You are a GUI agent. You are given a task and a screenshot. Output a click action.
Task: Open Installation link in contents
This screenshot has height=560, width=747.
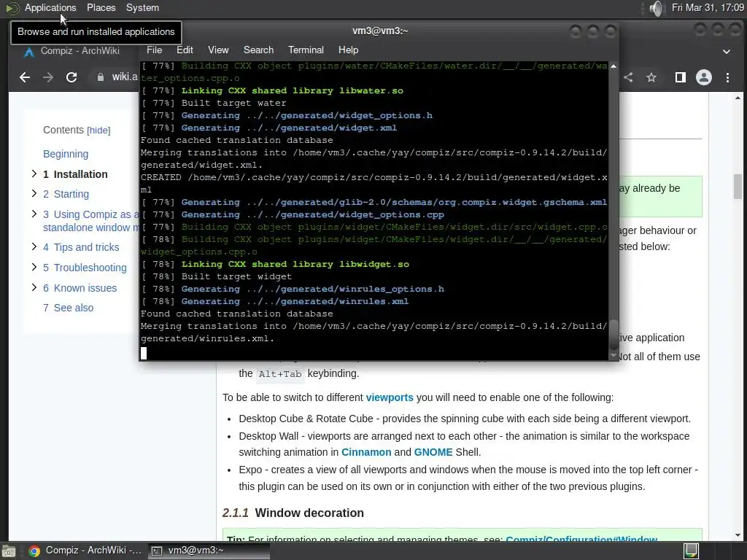[75, 174]
